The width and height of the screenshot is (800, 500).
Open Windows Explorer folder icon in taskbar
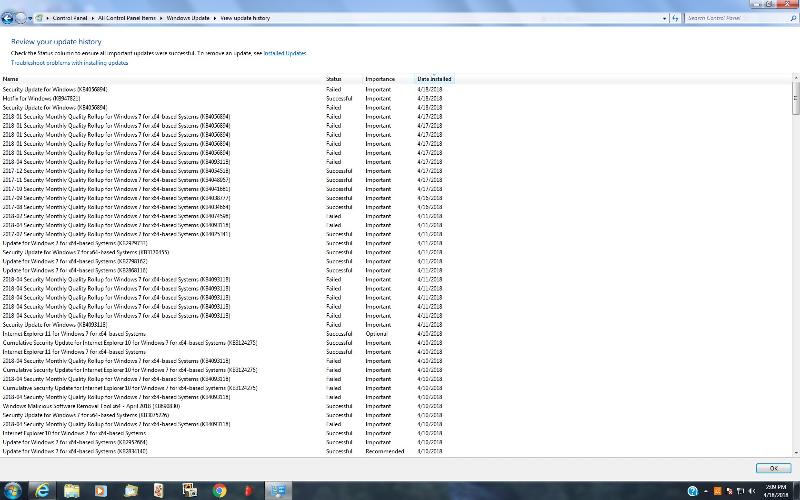71,491
